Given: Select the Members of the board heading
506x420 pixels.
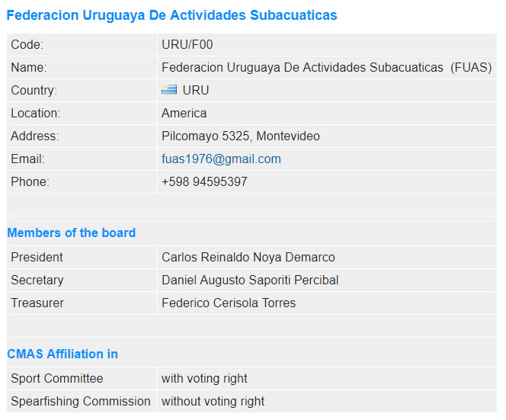Looking at the screenshot, I should (72, 232).
